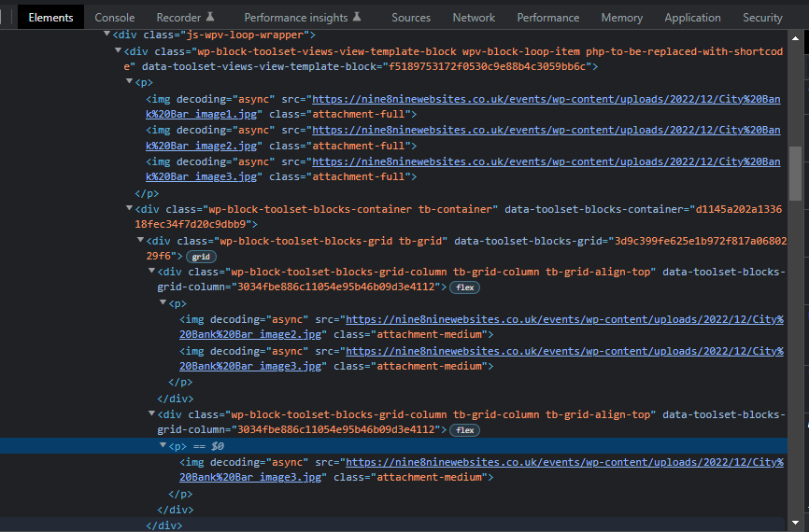Toggle the first flex badge
This screenshot has width=809, height=532.
[464, 287]
